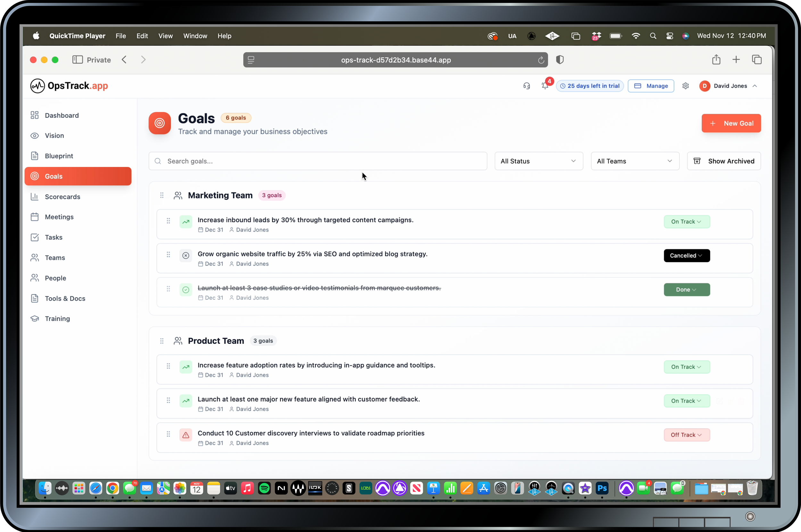Click the OpsTrack.app logo

click(69, 86)
